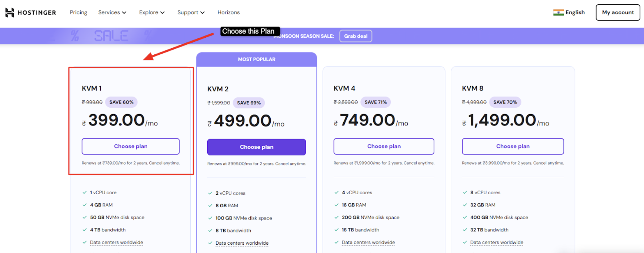Screen dimensions: 644x253
Task: Click the Data centers worldwide link under KVM 4
Action: [x=368, y=242]
